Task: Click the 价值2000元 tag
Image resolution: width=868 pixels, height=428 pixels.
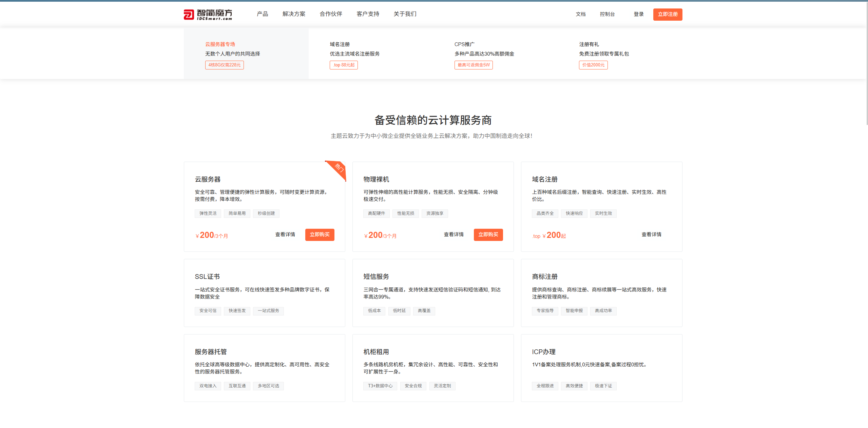Action: 593,65
